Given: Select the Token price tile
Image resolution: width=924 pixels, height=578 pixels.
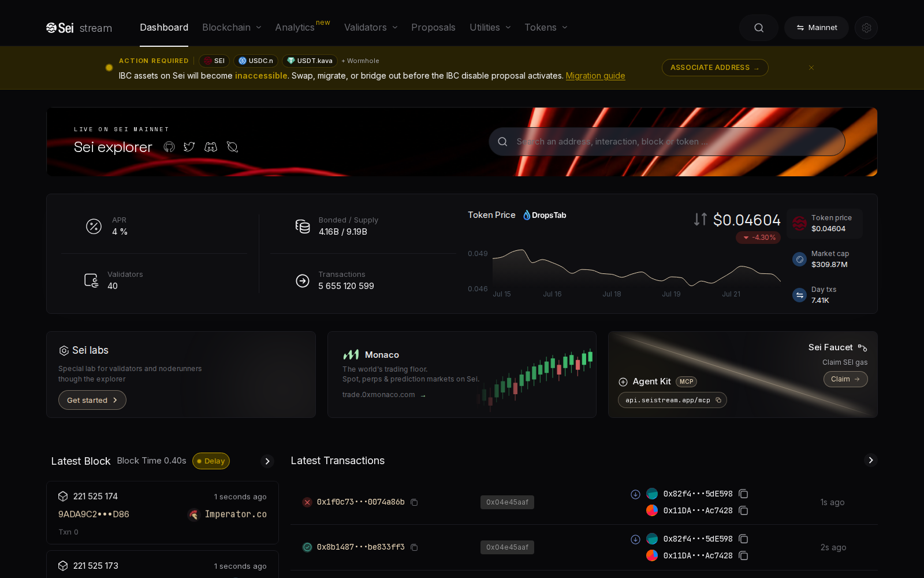Looking at the screenshot, I should [x=825, y=223].
